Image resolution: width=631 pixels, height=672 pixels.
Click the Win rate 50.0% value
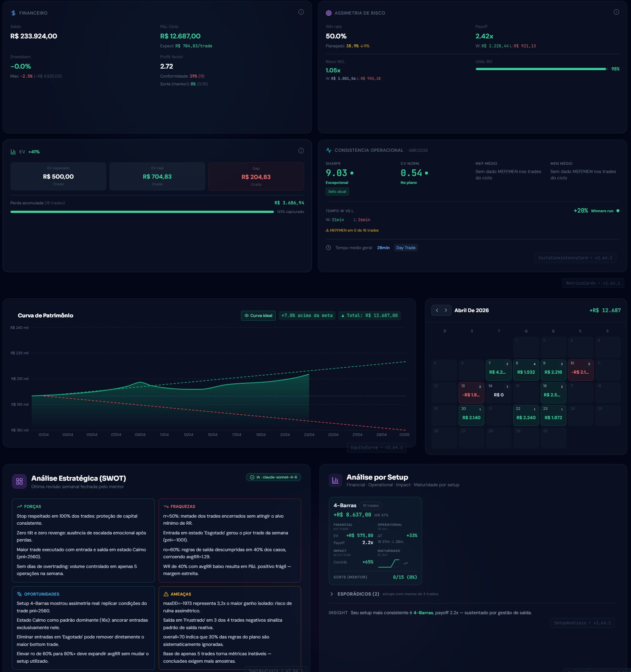pos(336,36)
